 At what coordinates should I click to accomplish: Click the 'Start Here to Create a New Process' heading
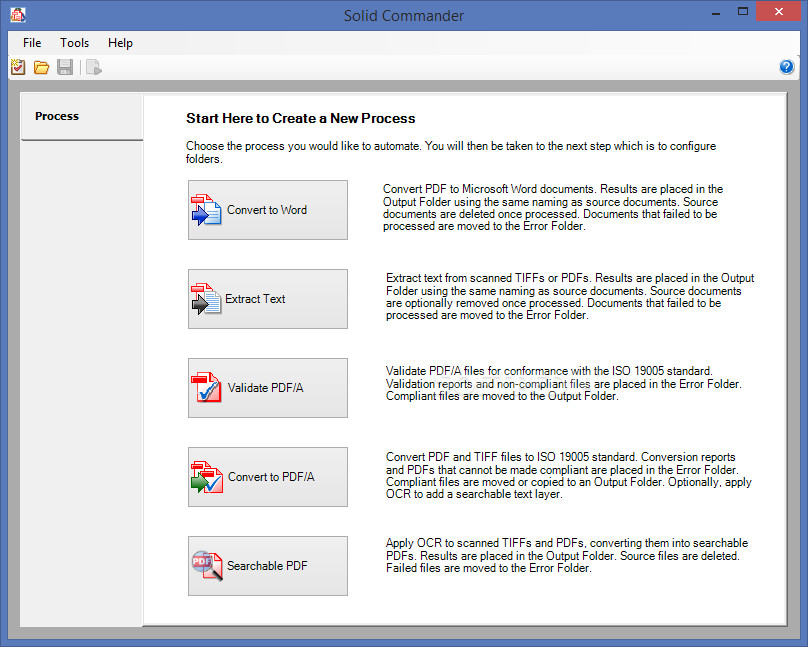(300, 118)
